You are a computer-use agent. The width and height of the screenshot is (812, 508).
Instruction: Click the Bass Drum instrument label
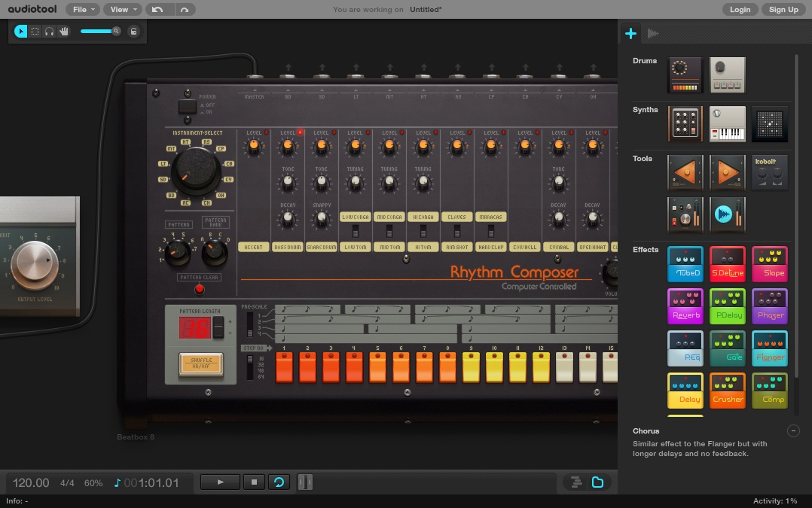point(288,248)
